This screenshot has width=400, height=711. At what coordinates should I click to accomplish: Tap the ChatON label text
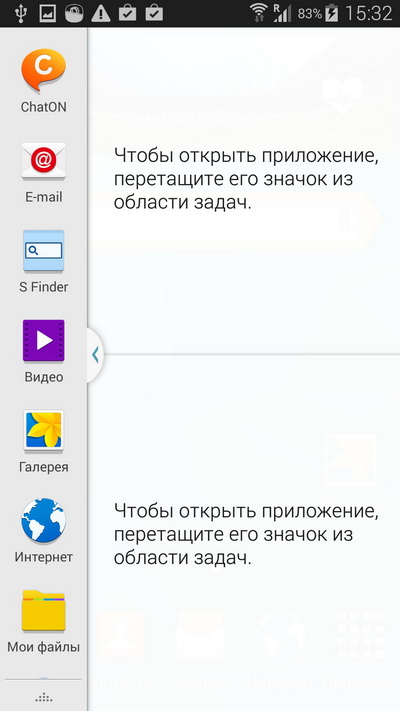tap(44, 107)
